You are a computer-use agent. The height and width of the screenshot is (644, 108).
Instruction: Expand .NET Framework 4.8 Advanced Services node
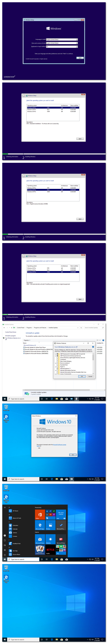click(x=56, y=356)
